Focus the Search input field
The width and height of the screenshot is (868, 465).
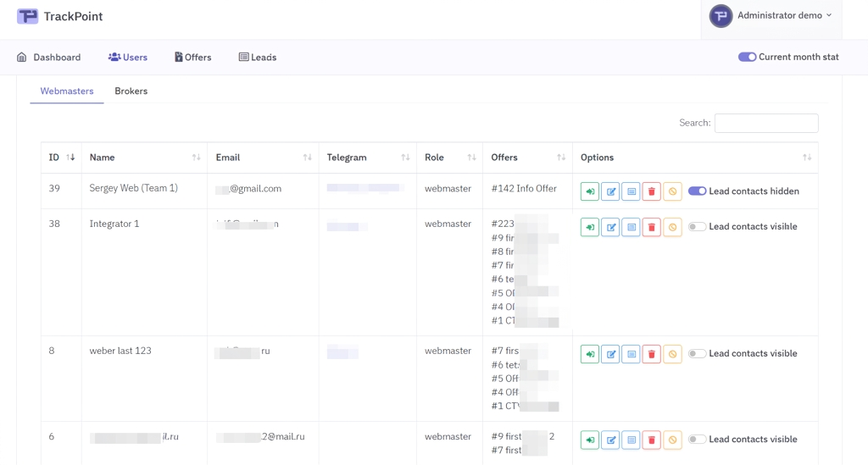point(766,123)
